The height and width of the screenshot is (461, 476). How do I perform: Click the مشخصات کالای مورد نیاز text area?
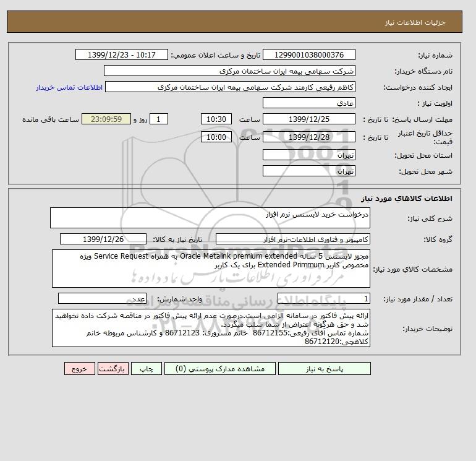click(211, 269)
